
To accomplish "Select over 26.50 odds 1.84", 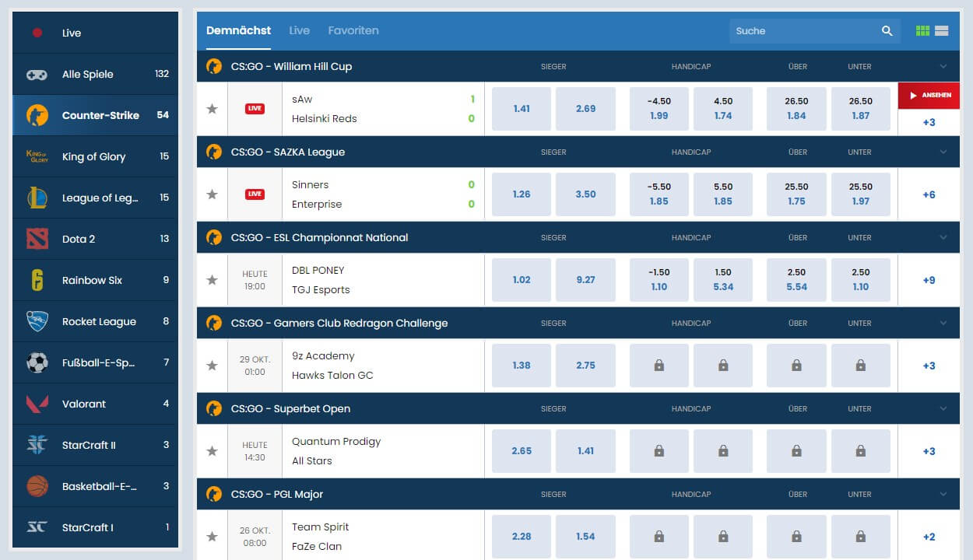I will click(796, 109).
